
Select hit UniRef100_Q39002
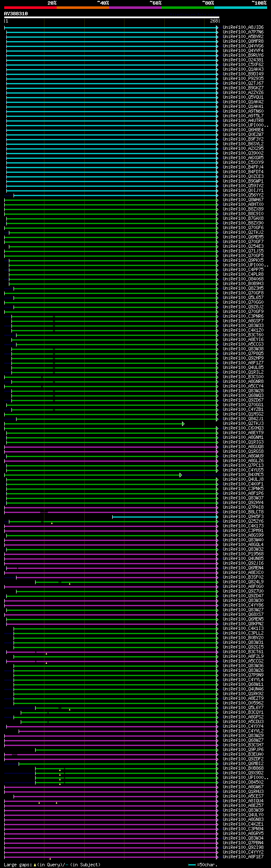[x=243, y=153]
